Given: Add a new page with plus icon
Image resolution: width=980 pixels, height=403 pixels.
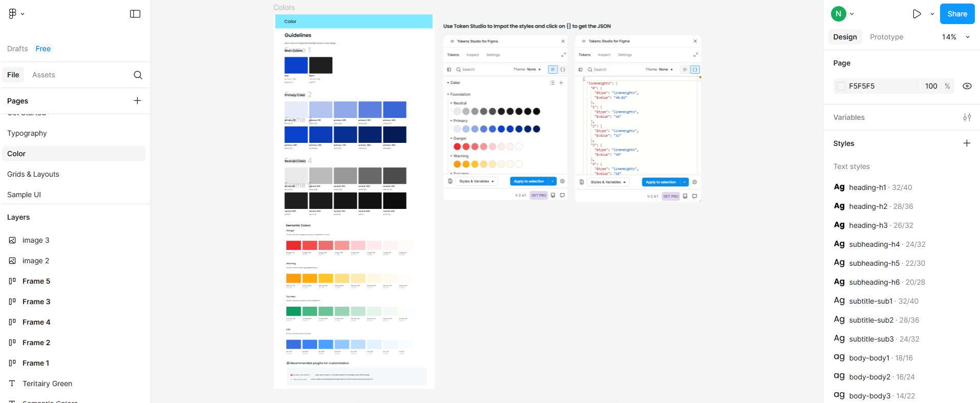Looking at the screenshot, I should (x=137, y=100).
